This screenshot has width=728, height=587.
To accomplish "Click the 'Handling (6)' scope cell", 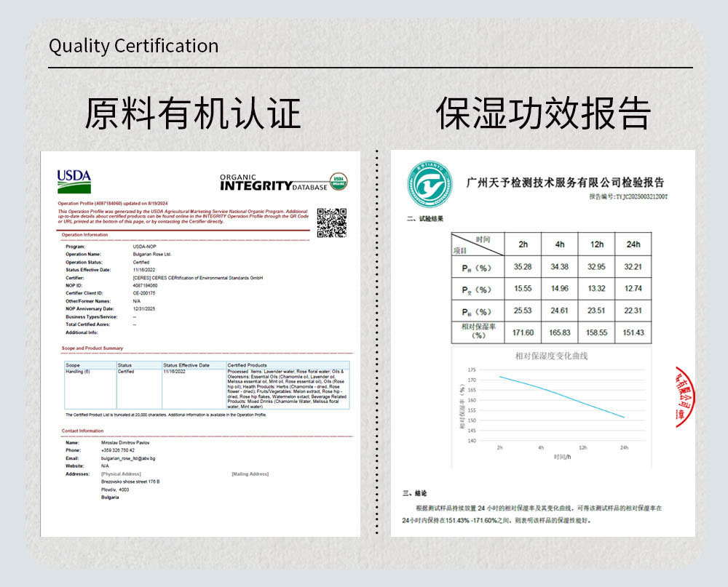I will [x=78, y=372].
